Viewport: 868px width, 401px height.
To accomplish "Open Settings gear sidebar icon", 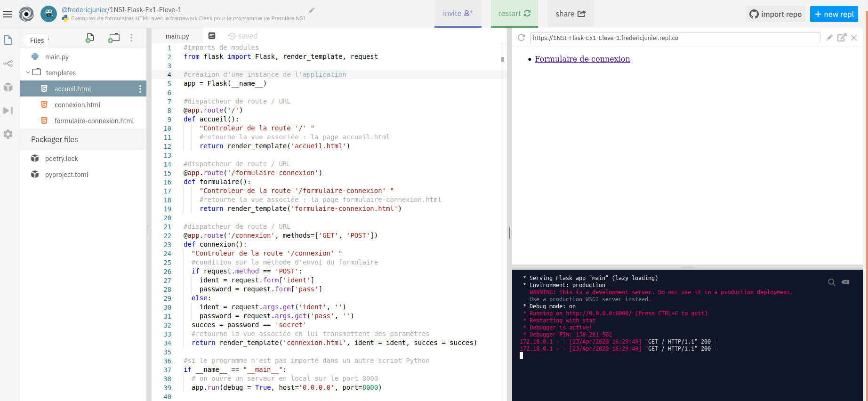I will pos(8,134).
